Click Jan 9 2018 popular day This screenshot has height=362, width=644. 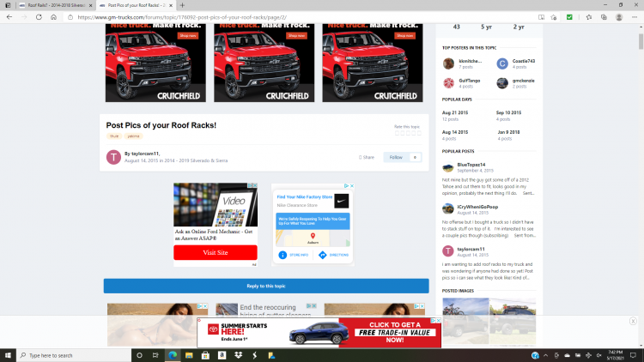coord(508,132)
